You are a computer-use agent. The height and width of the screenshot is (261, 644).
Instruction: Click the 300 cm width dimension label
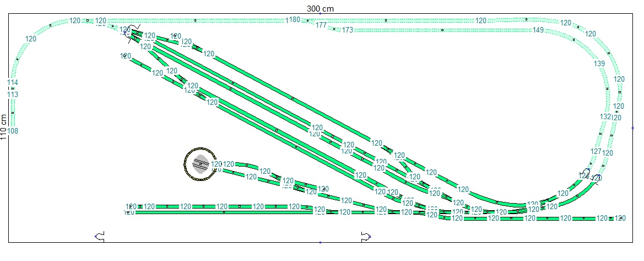[x=320, y=8]
